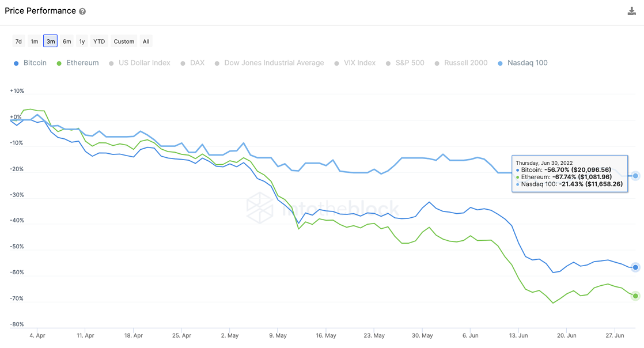
Task: Click the 4. Apr axis label
Action: (x=37, y=335)
